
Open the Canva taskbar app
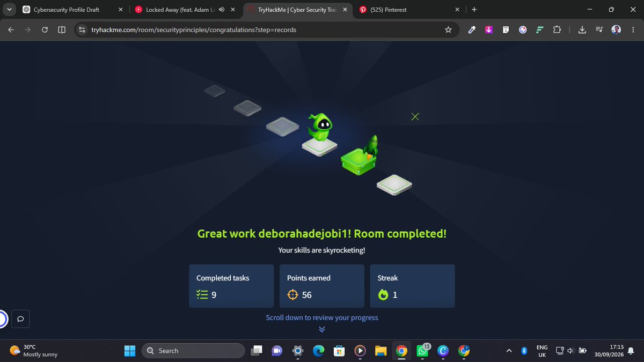443,351
